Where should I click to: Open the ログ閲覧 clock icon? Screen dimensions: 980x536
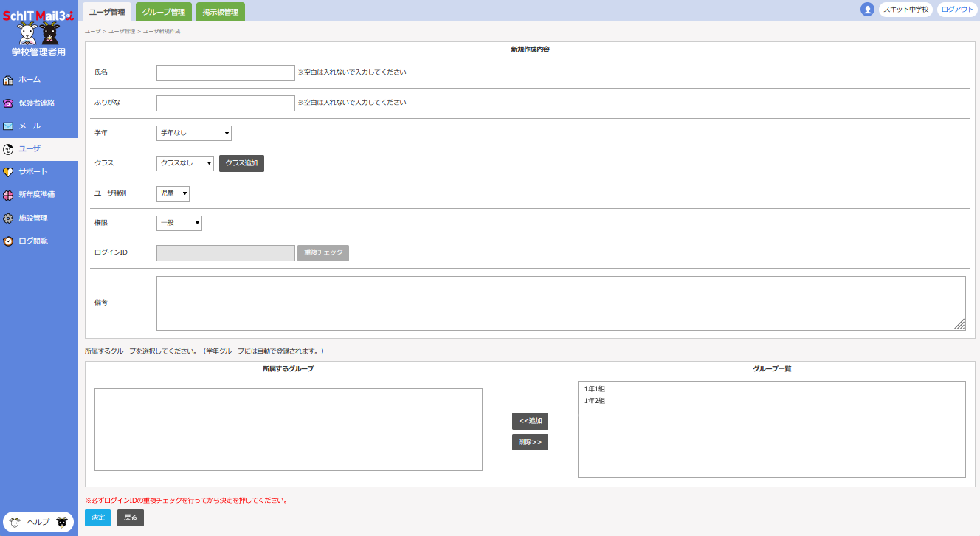click(x=8, y=241)
